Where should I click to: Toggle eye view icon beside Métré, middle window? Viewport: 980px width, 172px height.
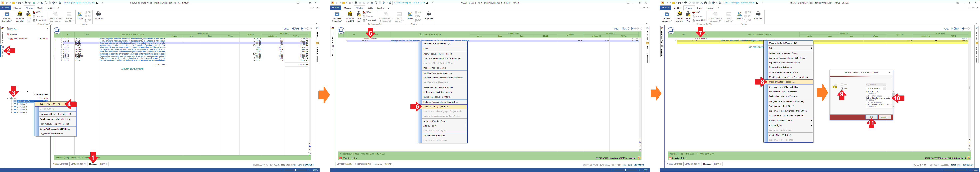(633, 29)
